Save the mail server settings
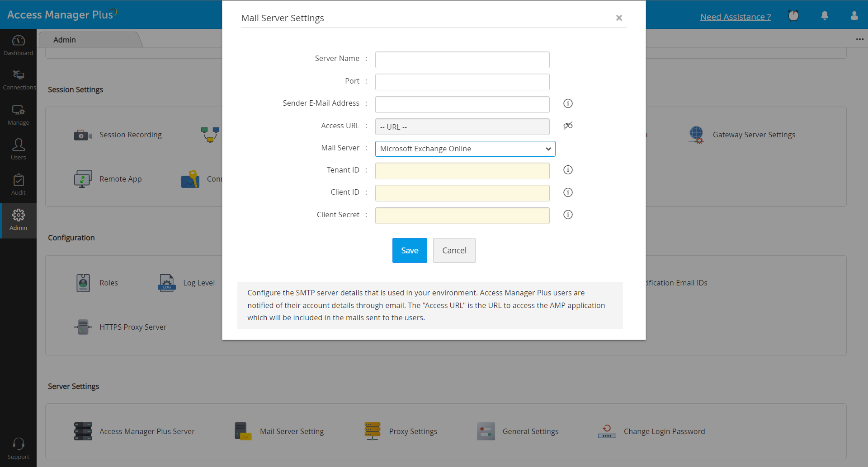 tap(409, 250)
